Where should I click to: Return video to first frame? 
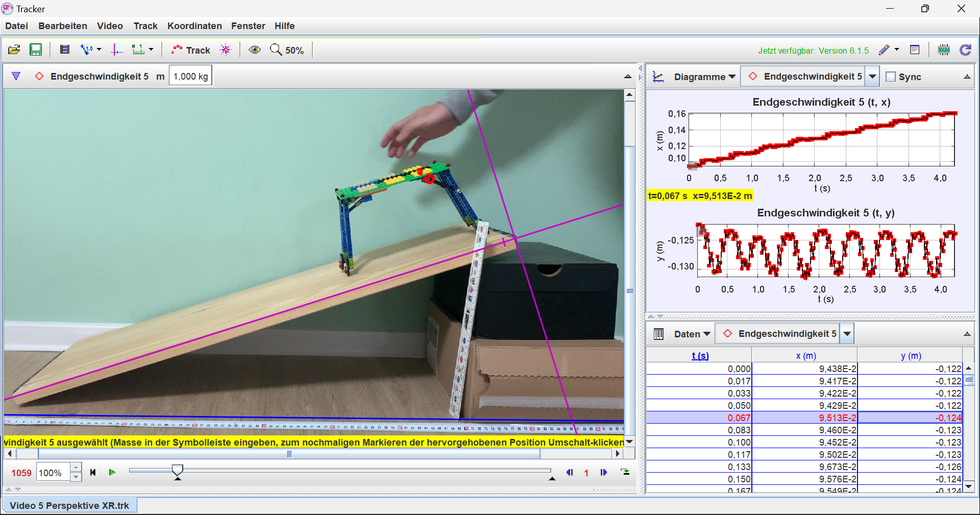93,473
